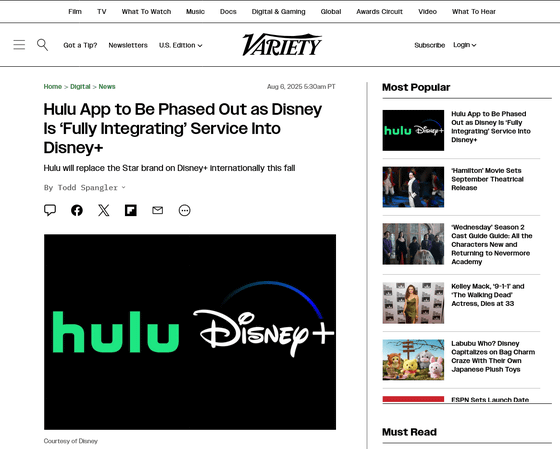Expand the Todd Spangler author chevron
This screenshot has height=449, width=560.
(124, 187)
